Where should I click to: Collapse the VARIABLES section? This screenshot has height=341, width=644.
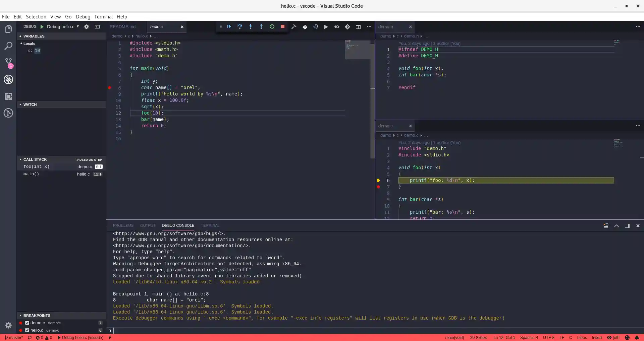click(34, 36)
